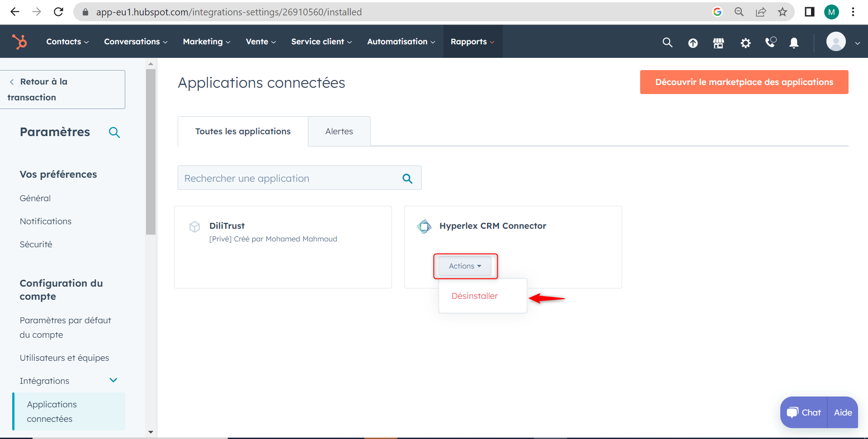Click the DiliTrust app cube icon

(x=195, y=227)
